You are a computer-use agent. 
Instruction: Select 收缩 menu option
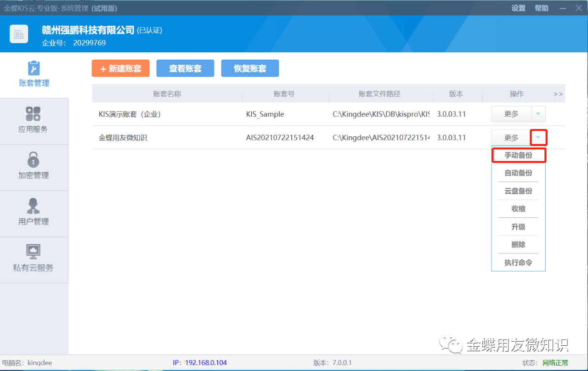point(518,209)
